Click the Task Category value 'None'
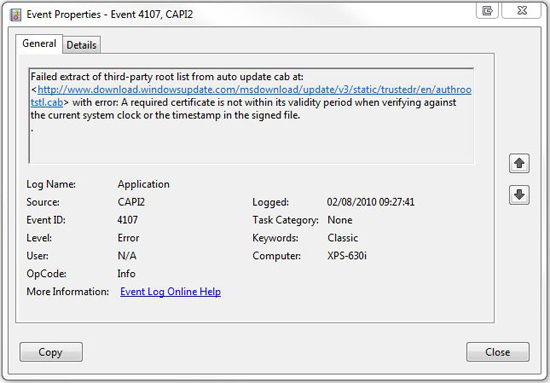The width and height of the screenshot is (550, 383). click(x=340, y=220)
